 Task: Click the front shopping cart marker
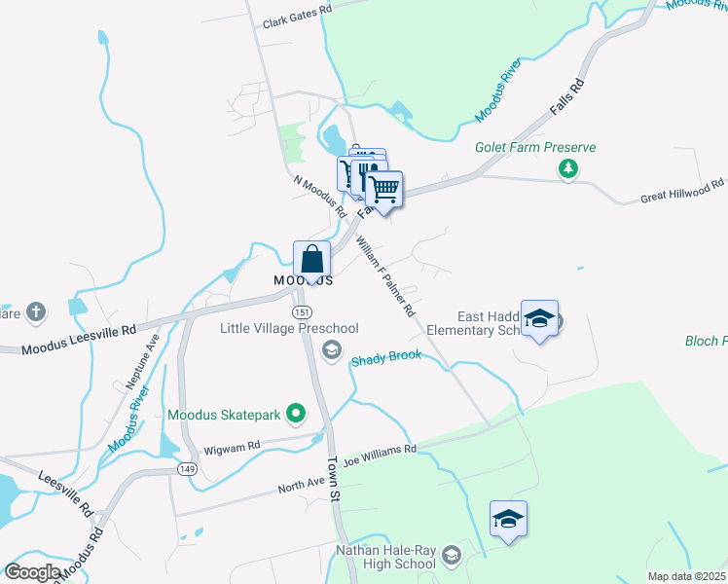click(x=383, y=191)
